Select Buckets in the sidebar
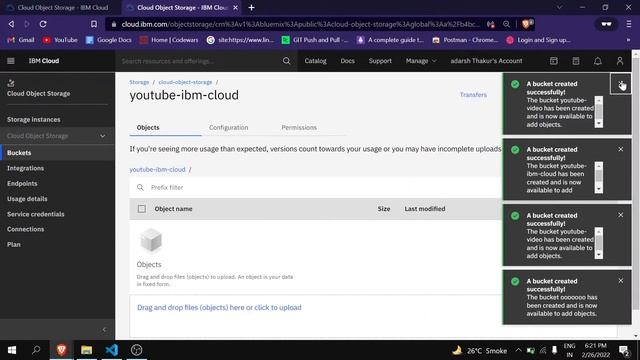The height and width of the screenshot is (360, 640). point(19,153)
